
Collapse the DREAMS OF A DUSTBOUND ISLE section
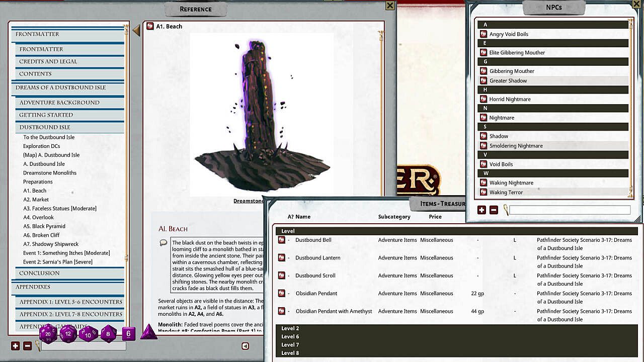[x=67, y=87]
